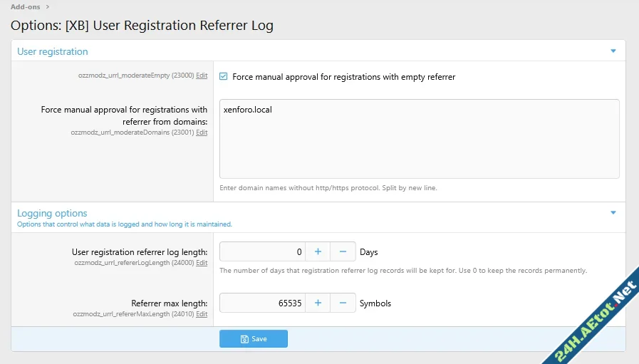Viewport: 639px width, 364px height.
Task: Open the Add-ons breadcrumb link
Action: point(26,6)
